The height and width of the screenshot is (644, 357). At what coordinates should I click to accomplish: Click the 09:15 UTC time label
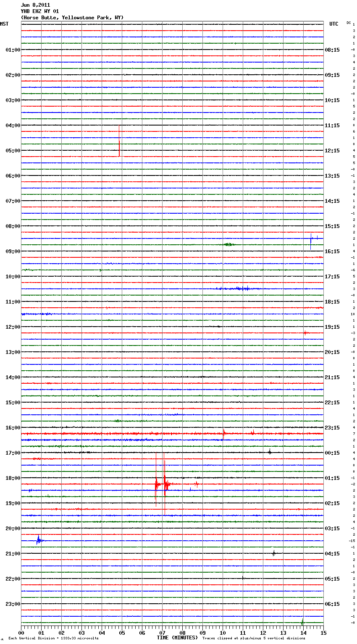(x=332, y=75)
